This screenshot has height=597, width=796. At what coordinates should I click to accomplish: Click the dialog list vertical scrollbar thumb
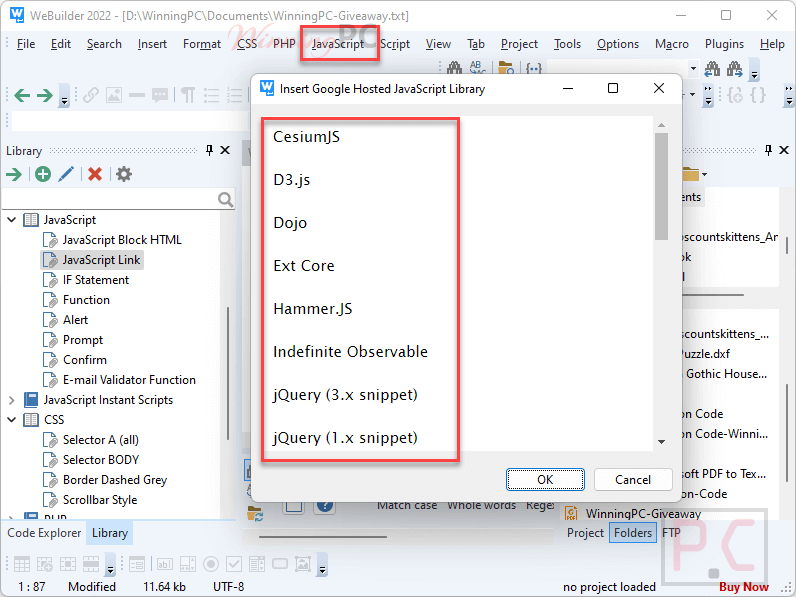click(661, 186)
